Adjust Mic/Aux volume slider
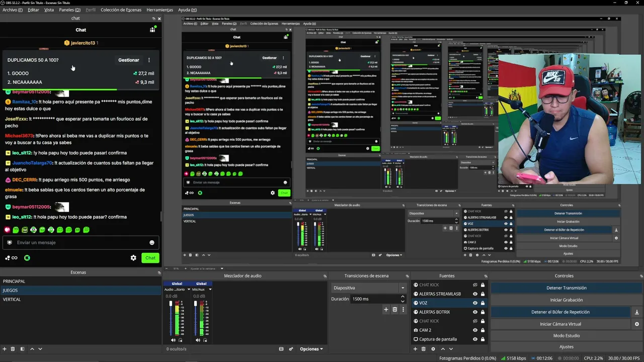 195,319
